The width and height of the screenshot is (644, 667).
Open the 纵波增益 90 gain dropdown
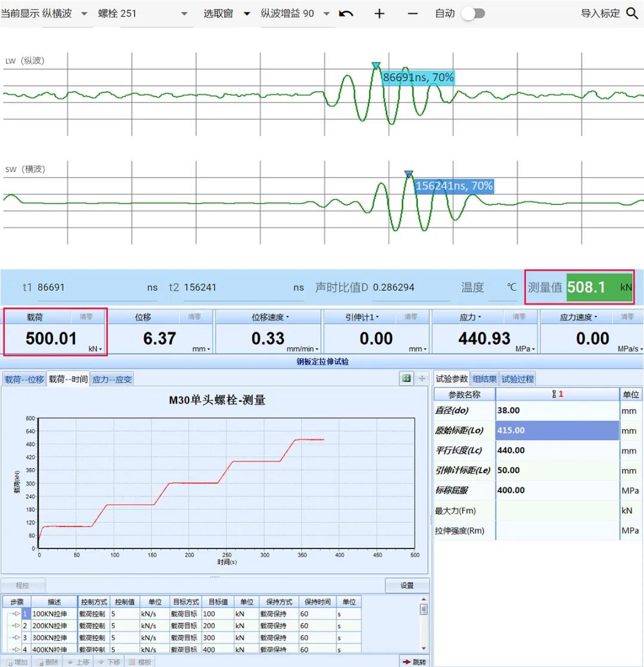pos(326,13)
